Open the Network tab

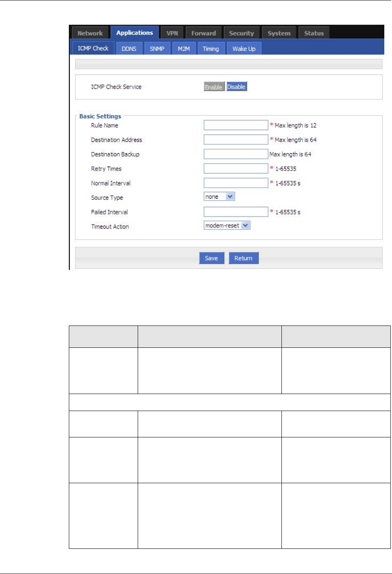point(90,33)
